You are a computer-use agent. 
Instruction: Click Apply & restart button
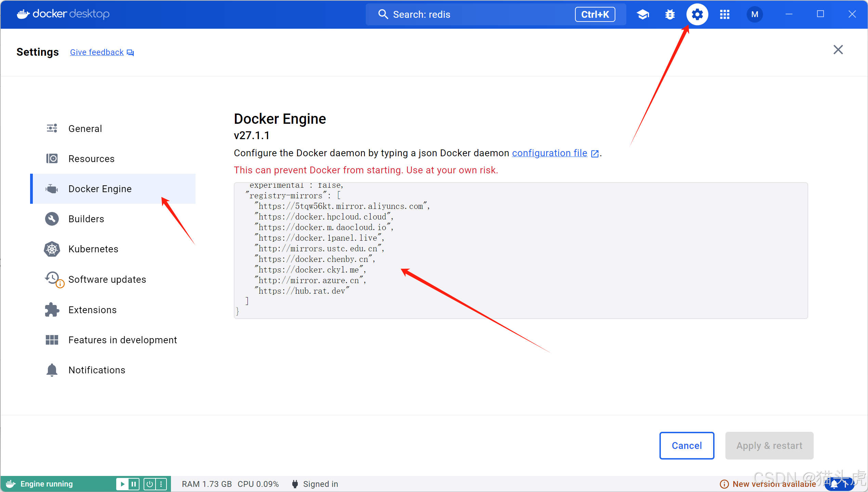pos(770,445)
